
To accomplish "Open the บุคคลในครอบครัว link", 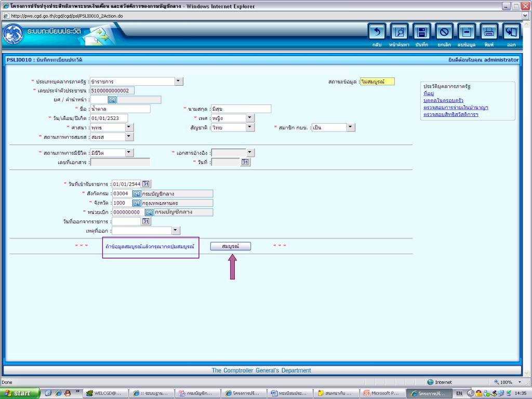I will click(443, 100).
